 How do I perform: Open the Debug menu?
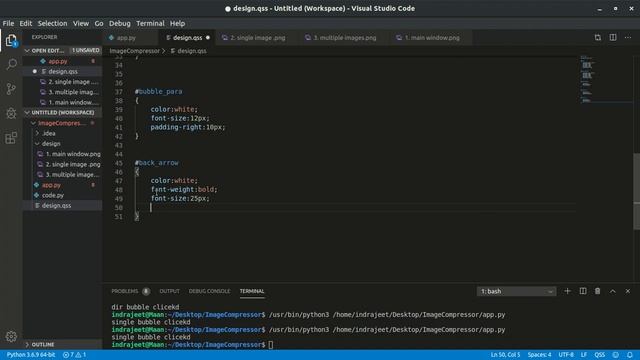120,23
